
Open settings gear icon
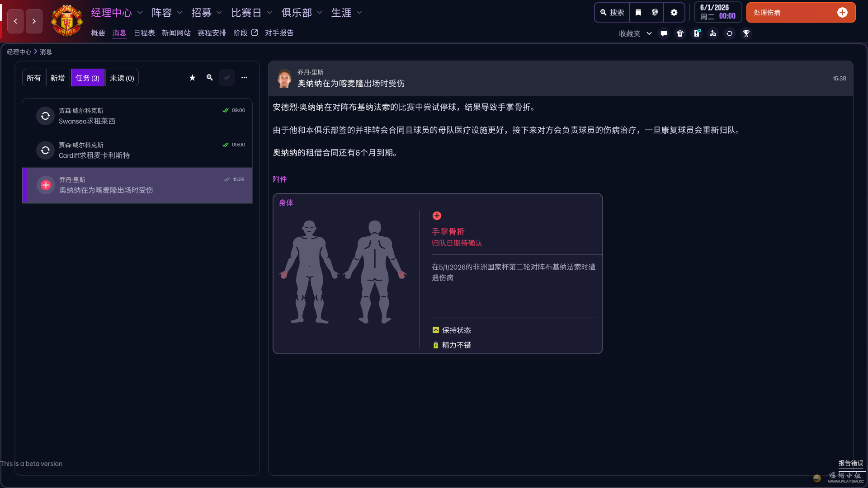pyautogui.click(x=674, y=13)
